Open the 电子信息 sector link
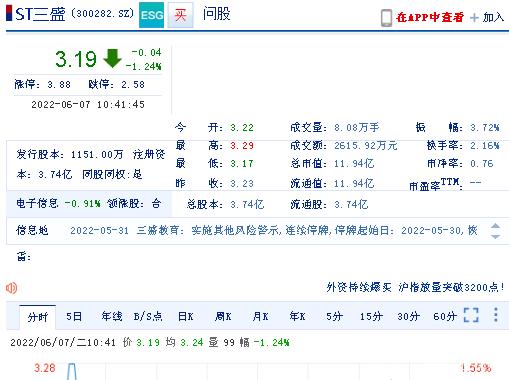 pyautogui.click(x=37, y=203)
